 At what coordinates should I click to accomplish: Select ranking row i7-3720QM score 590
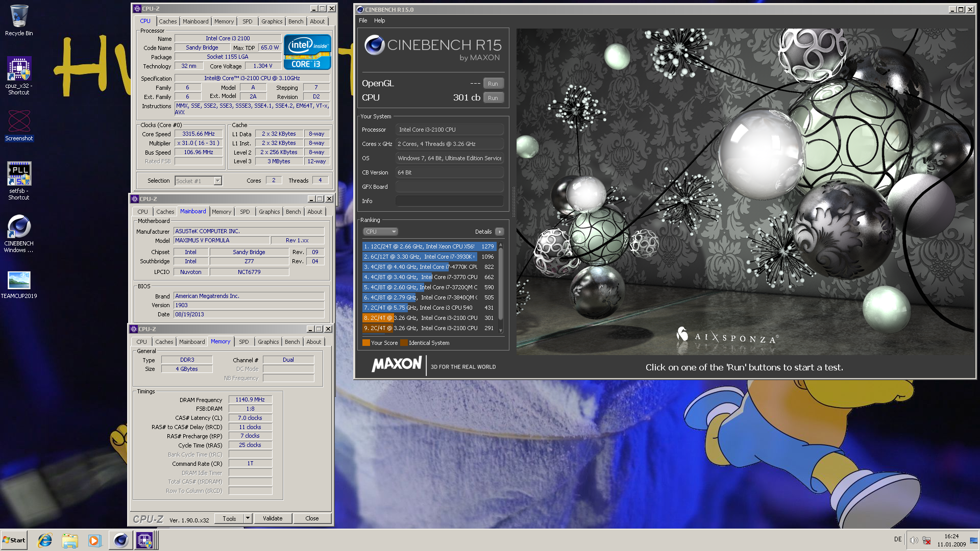pyautogui.click(x=429, y=287)
